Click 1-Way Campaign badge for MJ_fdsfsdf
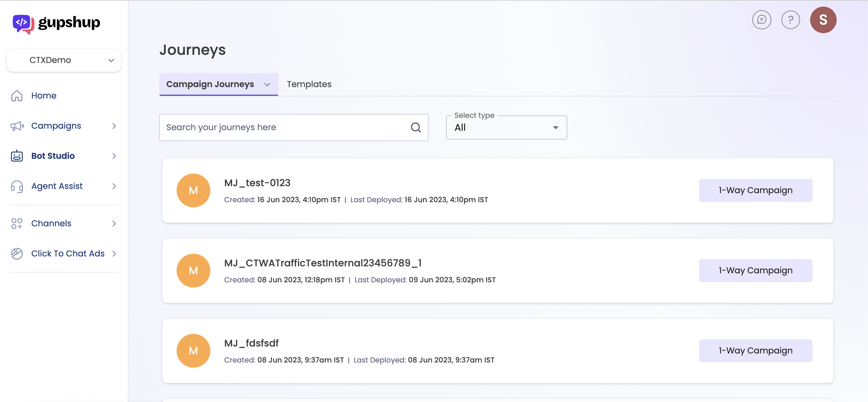This screenshot has height=402, width=868. coord(755,351)
